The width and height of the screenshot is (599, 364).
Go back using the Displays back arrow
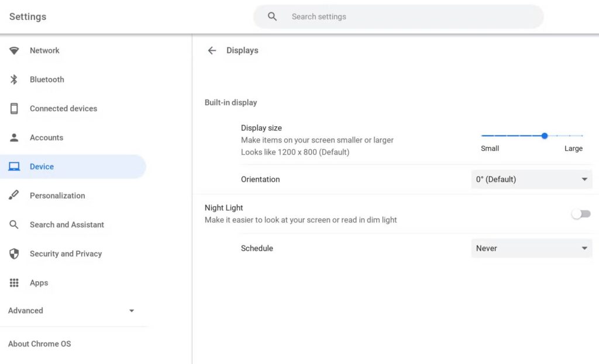point(212,51)
